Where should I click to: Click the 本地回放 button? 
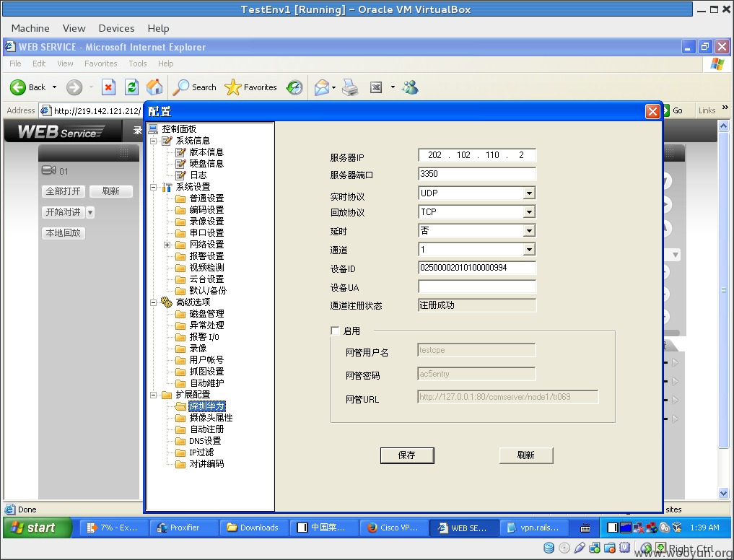click(x=64, y=232)
